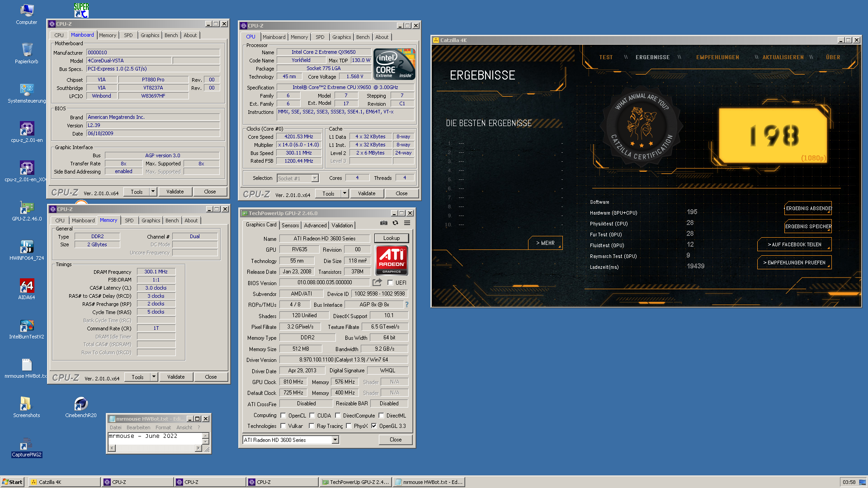Click the Catzilla certification badge
The width and height of the screenshot is (868, 488).
[642, 128]
